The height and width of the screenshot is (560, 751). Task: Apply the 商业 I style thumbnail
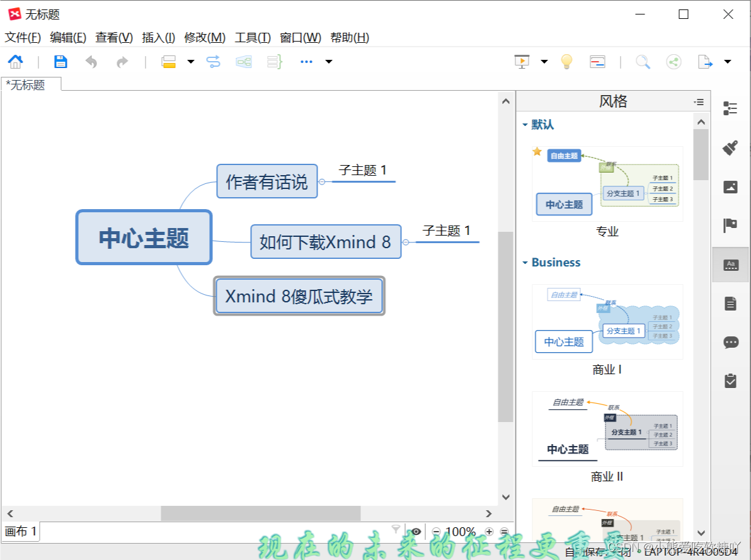click(607, 322)
